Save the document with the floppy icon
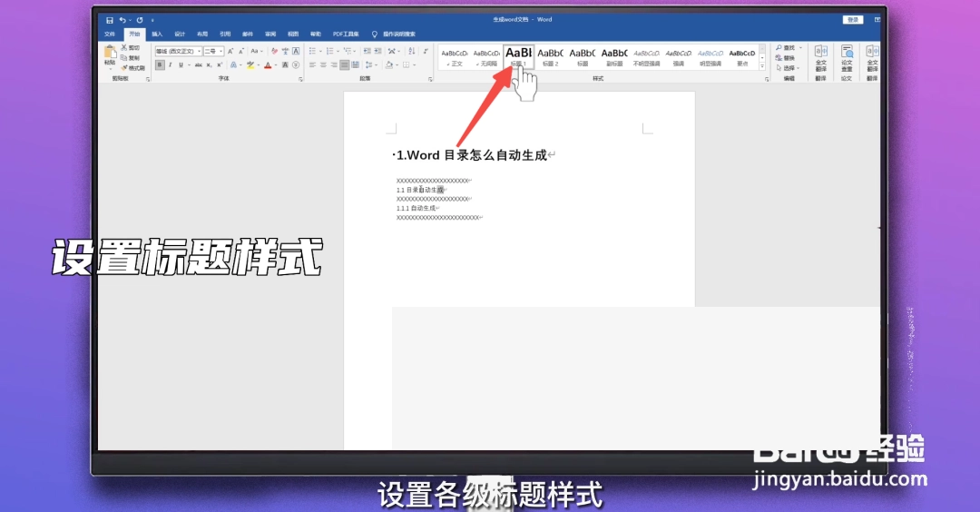980x512 pixels. pos(110,20)
